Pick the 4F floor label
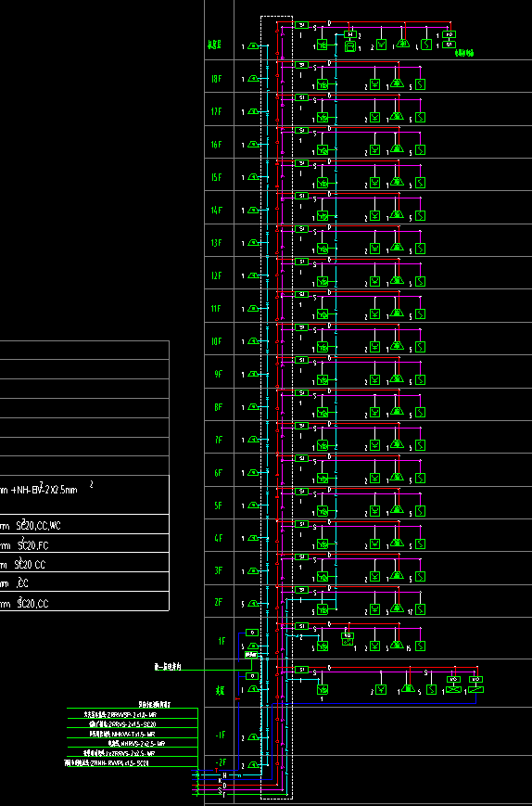532x806 pixels. click(218, 538)
